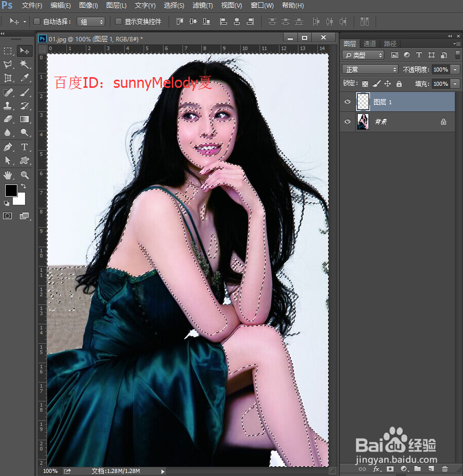Add a layer mask button
Screen dimensions: 463x476
[390, 469]
